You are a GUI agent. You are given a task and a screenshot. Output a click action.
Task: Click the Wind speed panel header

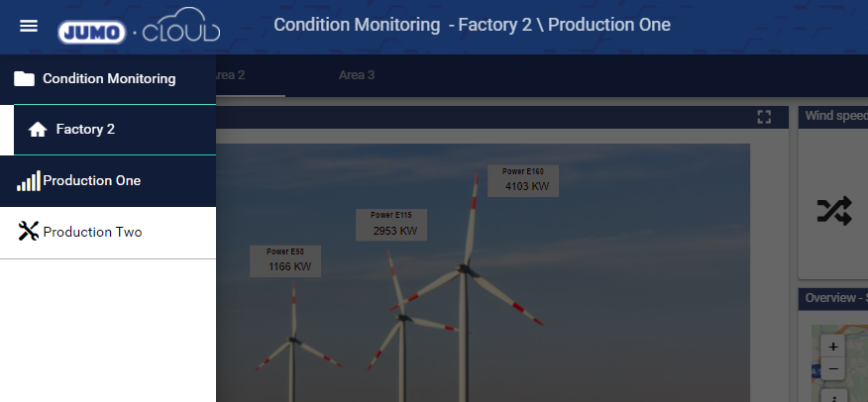tap(834, 117)
